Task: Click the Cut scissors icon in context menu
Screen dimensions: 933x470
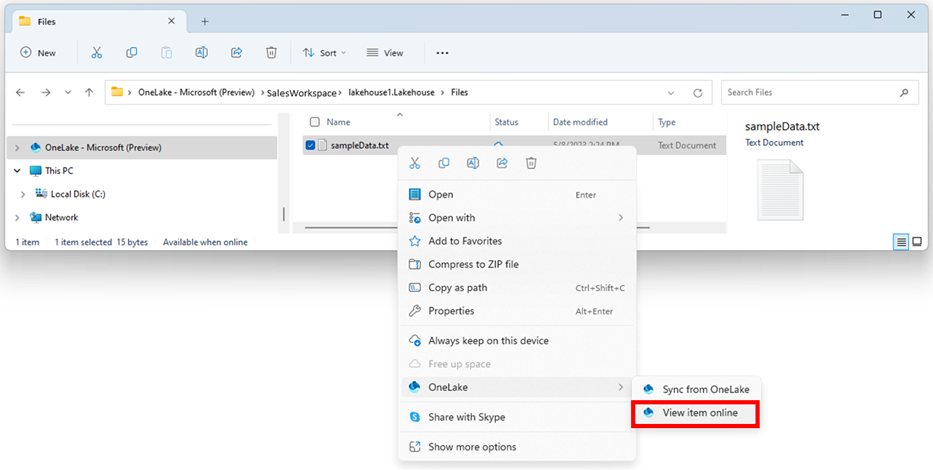Action: click(x=415, y=163)
